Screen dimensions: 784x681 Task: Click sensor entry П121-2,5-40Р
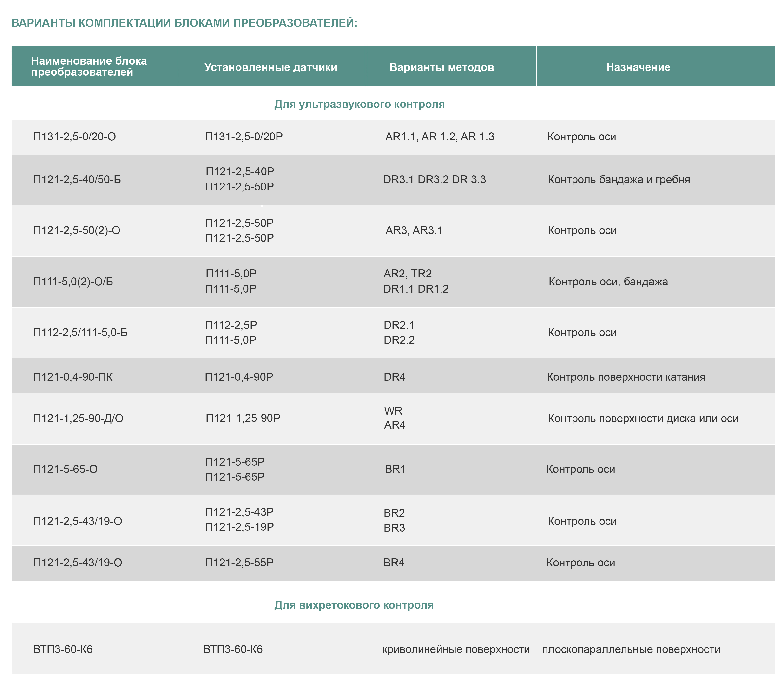coord(240,171)
